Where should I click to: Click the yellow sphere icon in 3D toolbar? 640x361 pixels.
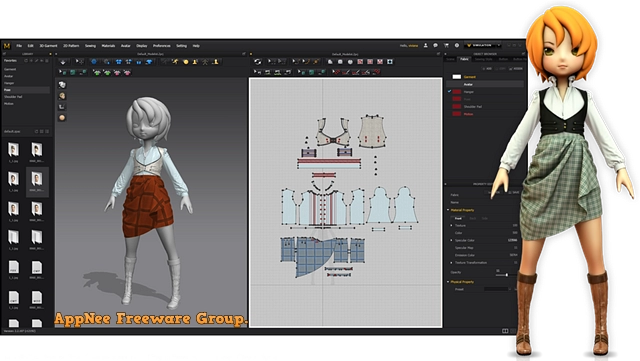186,62
